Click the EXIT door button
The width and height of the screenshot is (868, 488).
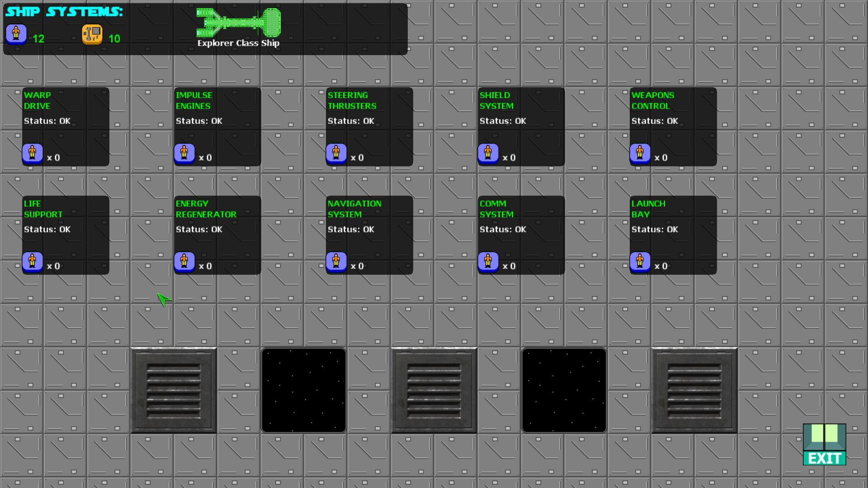click(x=825, y=445)
